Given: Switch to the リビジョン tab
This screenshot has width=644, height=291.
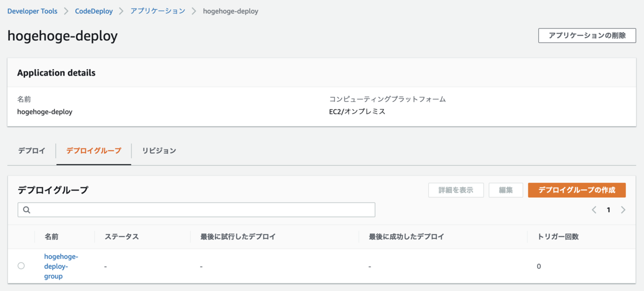Looking at the screenshot, I should 159,151.
